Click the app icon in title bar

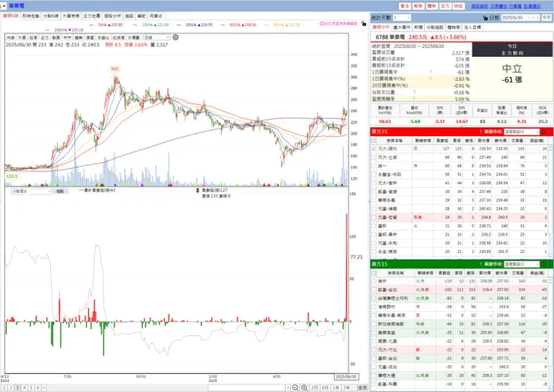tap(3, 6)
